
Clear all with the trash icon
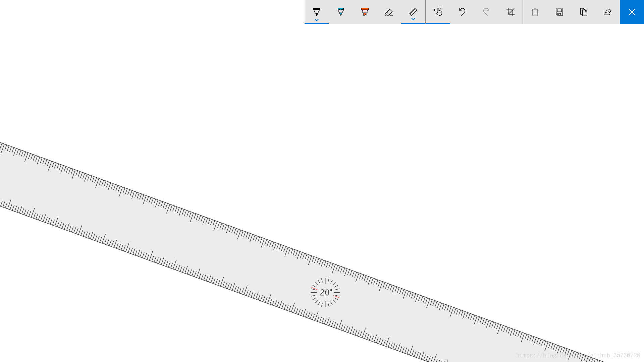[535, 12]
